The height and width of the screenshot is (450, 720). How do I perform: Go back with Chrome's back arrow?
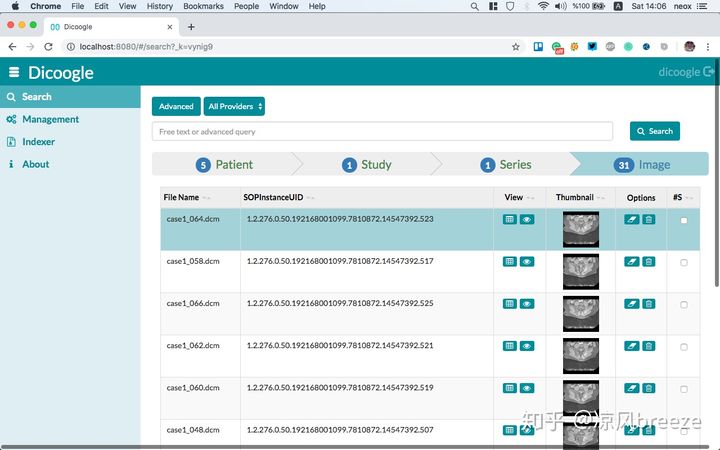point(12,46)
